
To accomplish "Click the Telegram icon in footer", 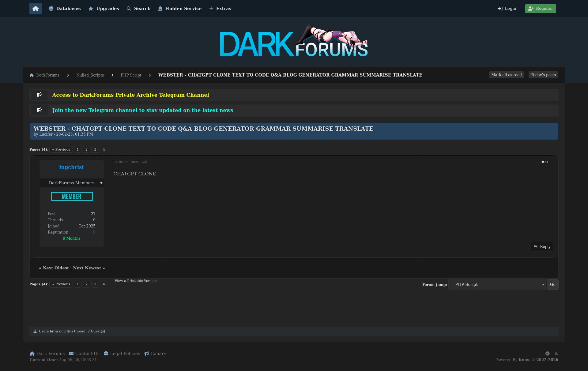I will (548, 354).
